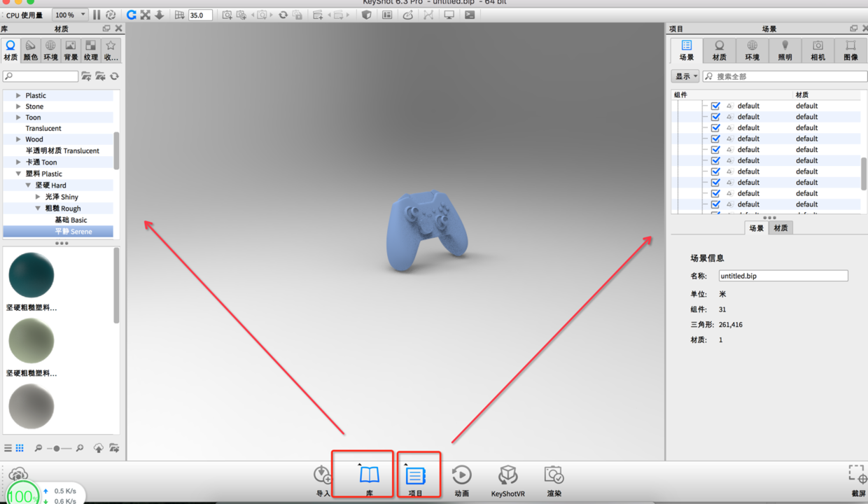Screen dimensions: 868x504
Task: Click the olive green material sphere thumbnail
Action: coord(31,341)
